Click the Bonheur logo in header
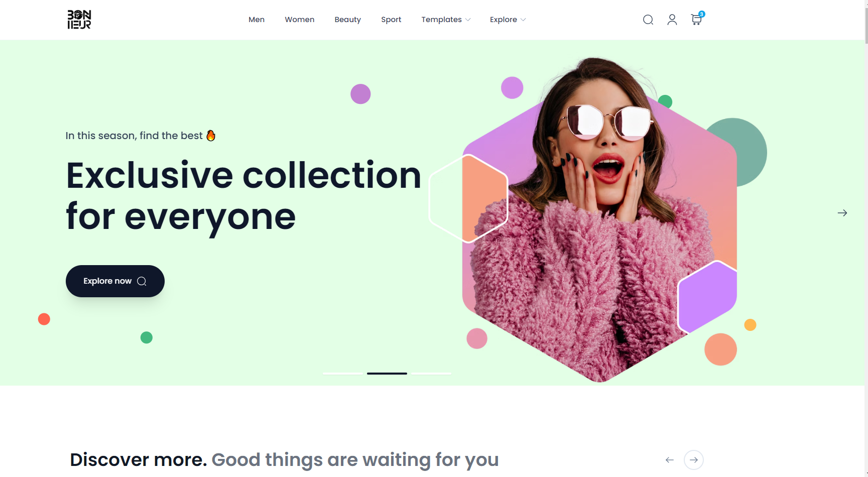Viewport: 868px width, 477px height. coord(79,20)
